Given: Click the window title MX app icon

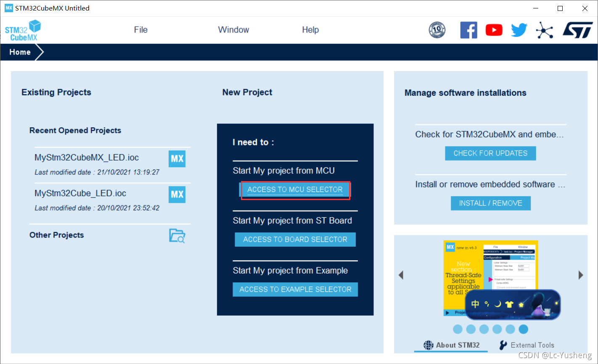Looking at the screenshot, I should pyautogui.click(x=9, y=8).
